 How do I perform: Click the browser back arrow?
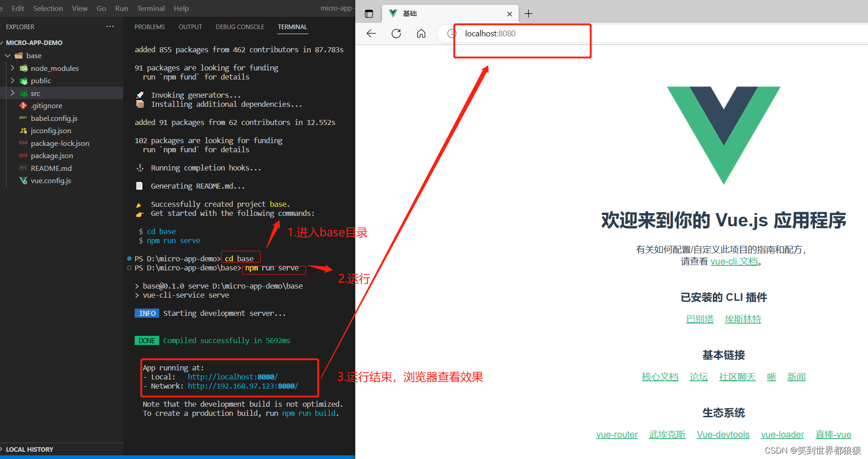point(371,34)
